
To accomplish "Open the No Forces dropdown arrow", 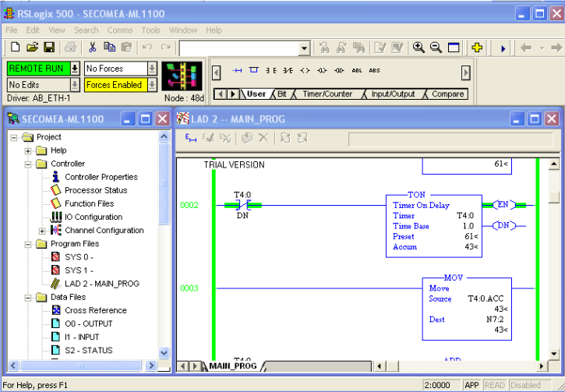I will pos(152,69).
